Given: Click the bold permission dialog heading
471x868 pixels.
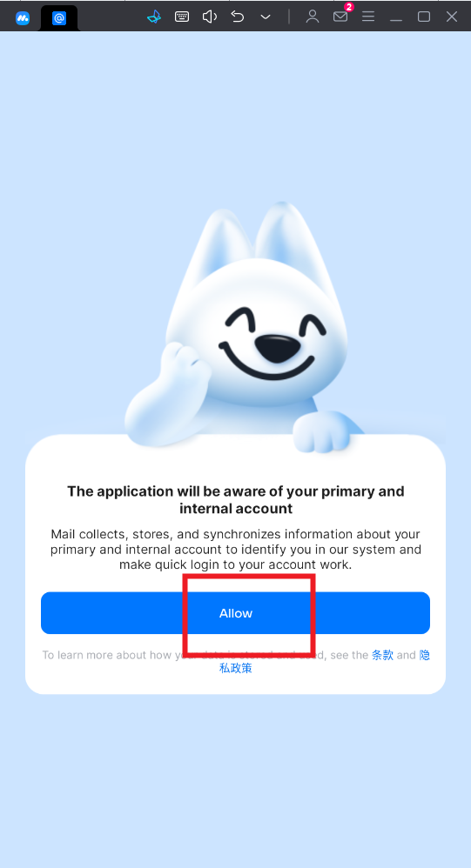Looking at the screenshot, I should tap(235, 499).
